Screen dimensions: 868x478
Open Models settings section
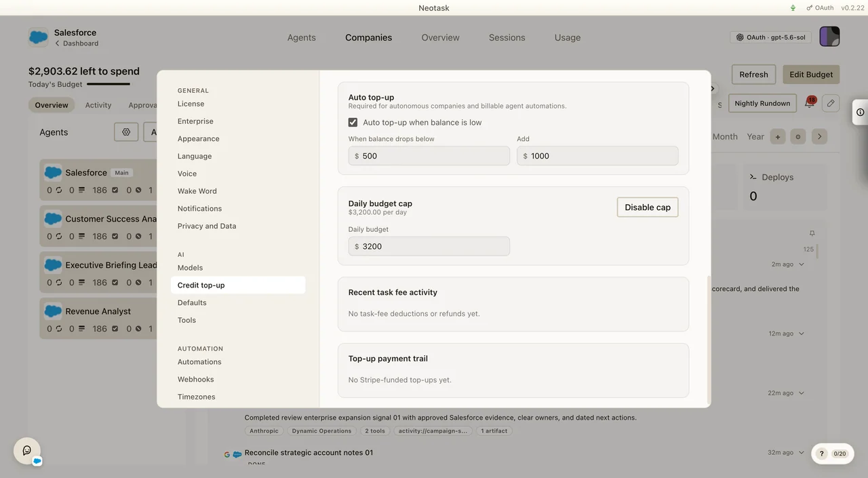[237, 268]
